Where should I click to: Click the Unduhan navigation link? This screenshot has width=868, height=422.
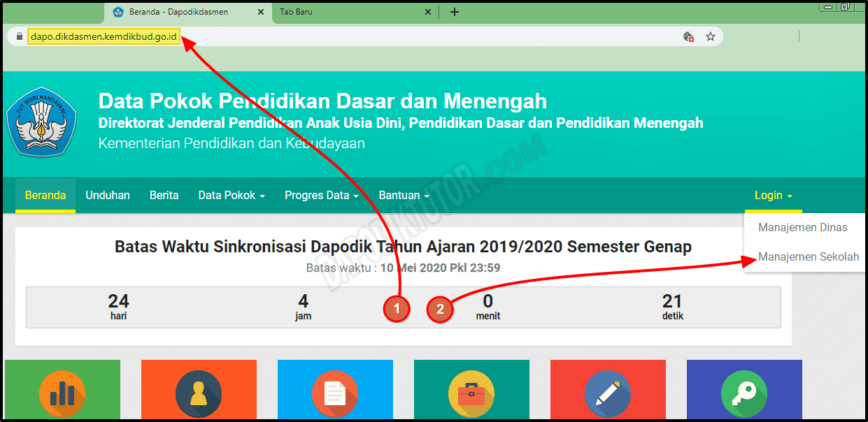107,195
